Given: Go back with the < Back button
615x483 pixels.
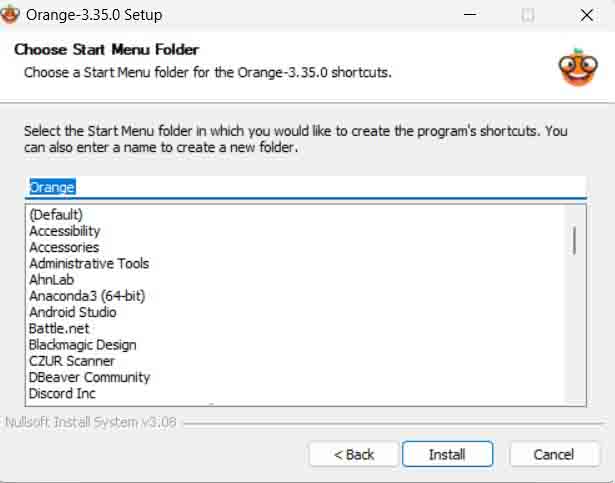Looking at the screenshot, I should [353, 454].
